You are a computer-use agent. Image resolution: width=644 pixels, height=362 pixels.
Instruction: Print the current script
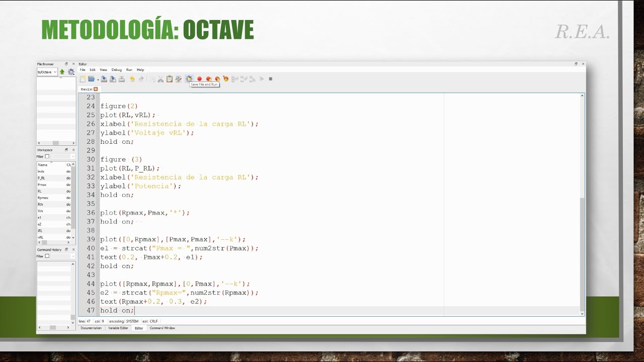[x=122, y=79]
